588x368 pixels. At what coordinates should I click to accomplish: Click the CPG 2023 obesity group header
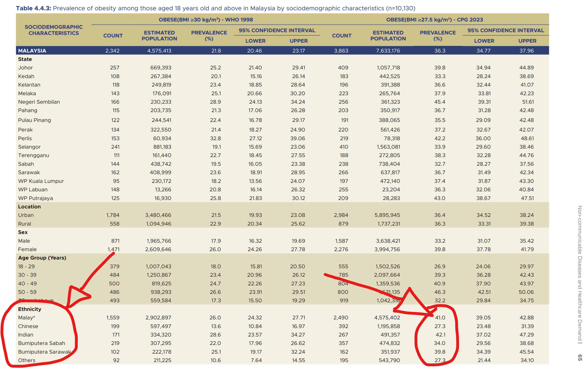click(434, 20)
